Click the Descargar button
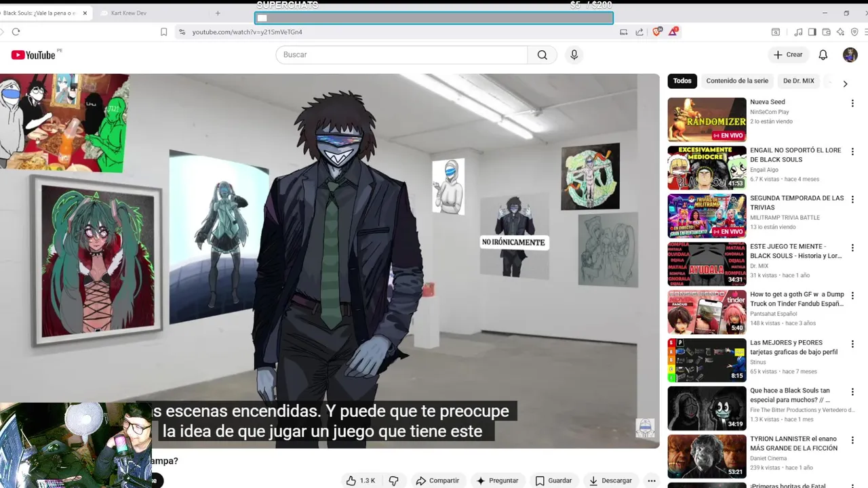This screenshot has width=868, height=488. (x=610, y=481)
